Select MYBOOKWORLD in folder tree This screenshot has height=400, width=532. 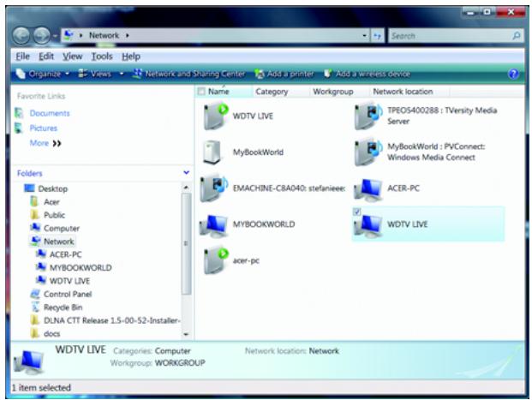[81, 268]
